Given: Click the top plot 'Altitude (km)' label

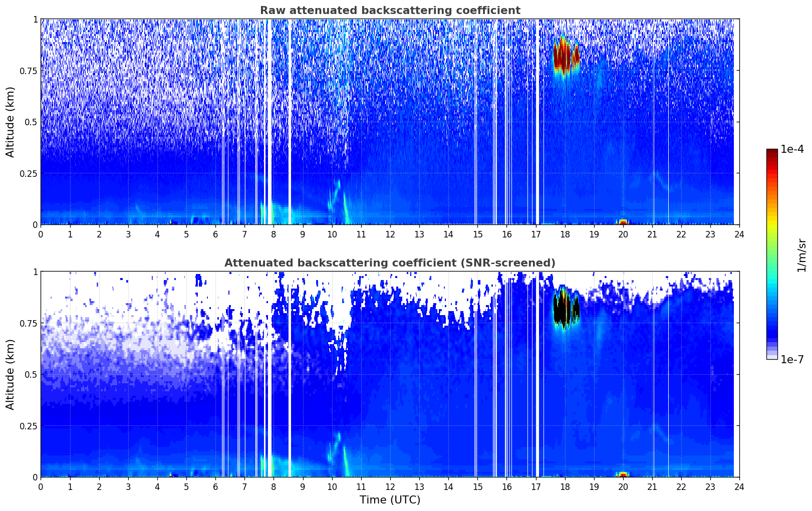Looking at the screenshot, I should pyautogui.click(x=11, y=122).
